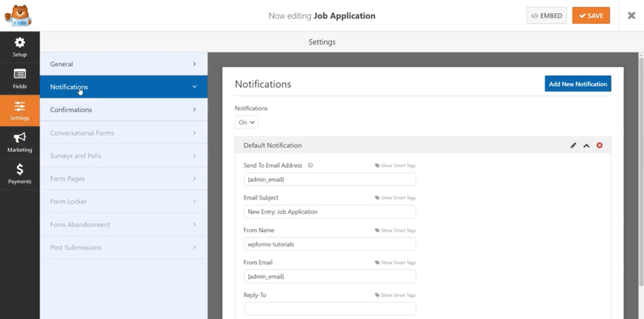Click the From Email input field
The height and width of the screenshot is (319, 644).
pos(330,277)
